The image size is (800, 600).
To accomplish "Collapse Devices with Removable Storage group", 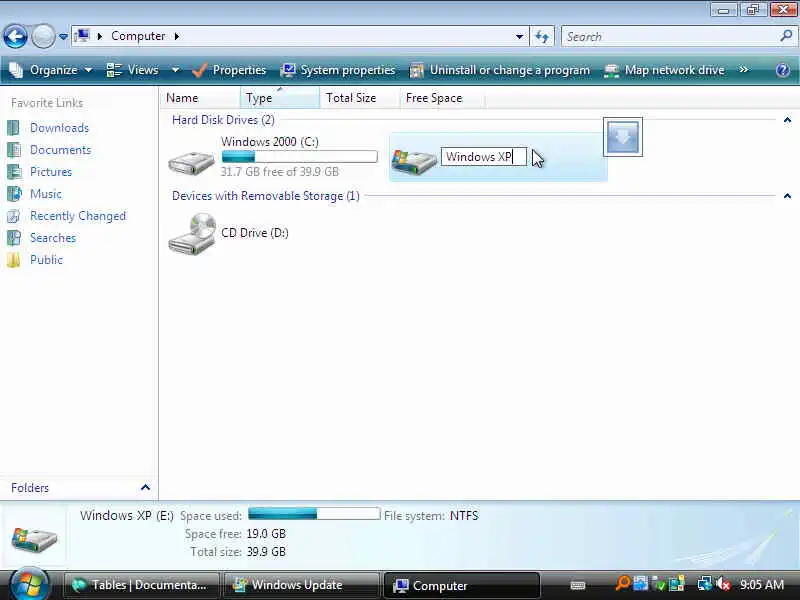I will tap(787, 196).
